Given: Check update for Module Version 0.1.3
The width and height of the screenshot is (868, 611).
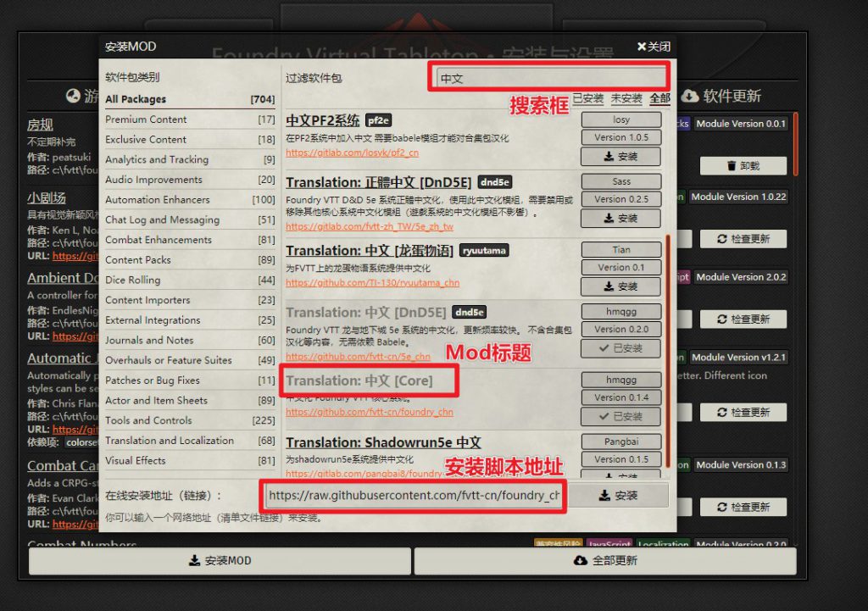Looking at the screenshot, I should (x=743, y=507).
